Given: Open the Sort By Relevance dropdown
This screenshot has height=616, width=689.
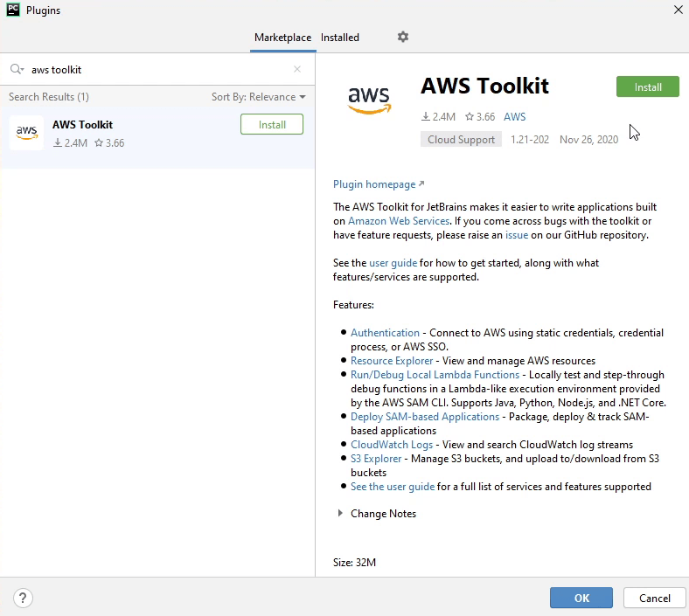Looking at the screenshot, I should [259, 97].
